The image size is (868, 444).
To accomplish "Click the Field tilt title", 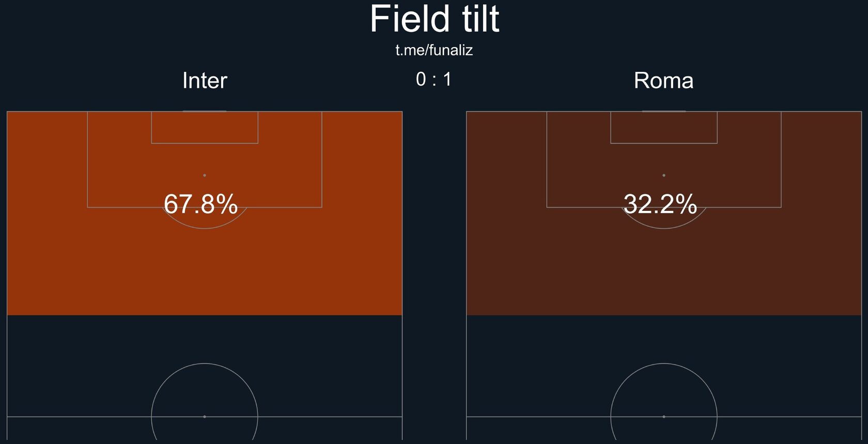I will click(435, 19).
